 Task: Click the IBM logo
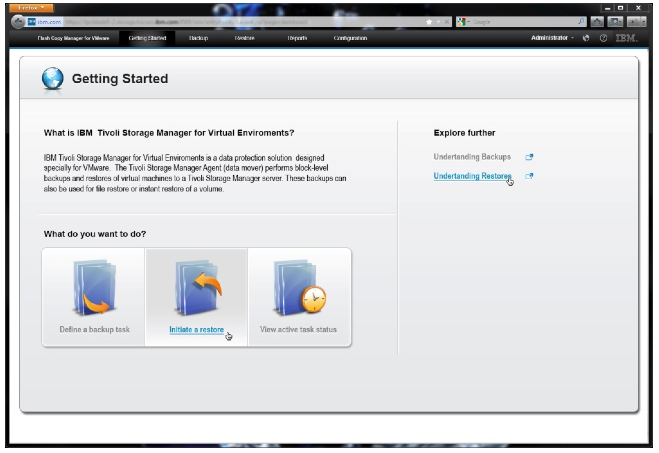pos(626,38)
